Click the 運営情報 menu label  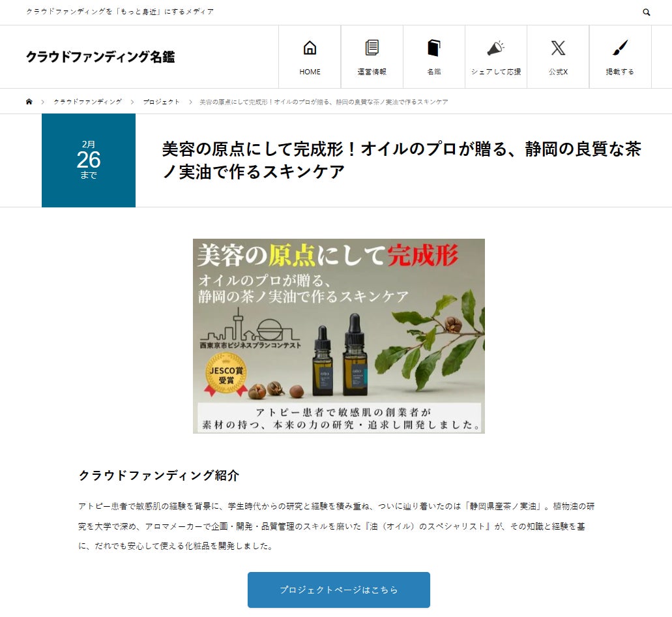coord(372,72)
